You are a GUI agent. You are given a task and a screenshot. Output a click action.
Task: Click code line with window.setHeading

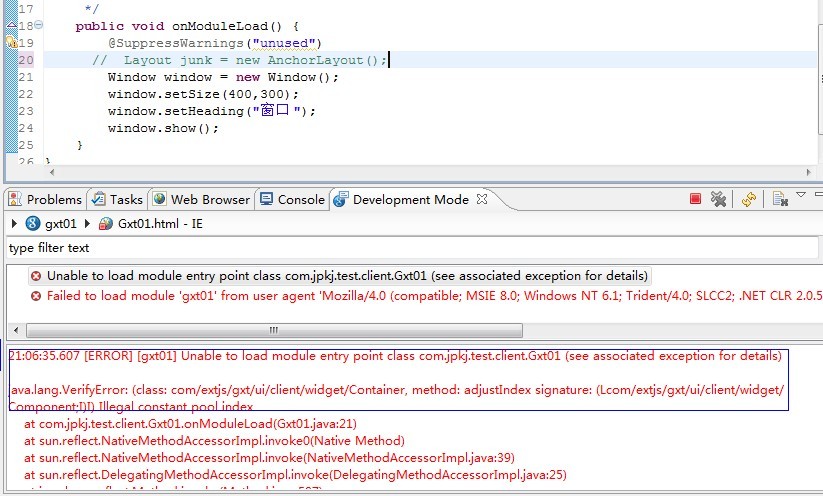coord(212,111)
